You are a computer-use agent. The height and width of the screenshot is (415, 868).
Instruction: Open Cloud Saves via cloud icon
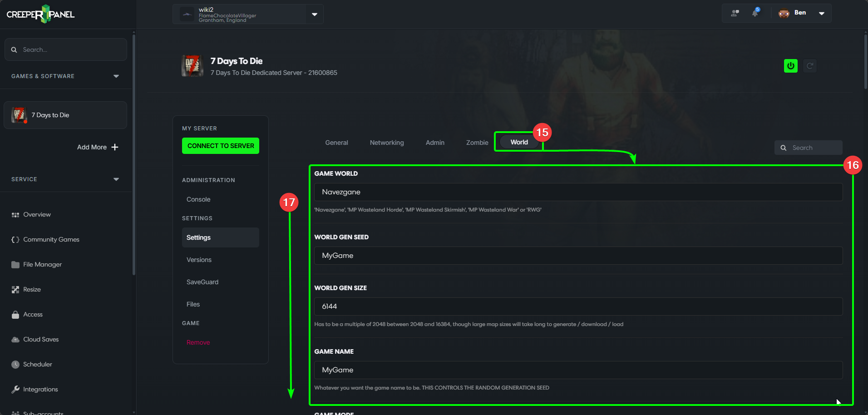coord(15,339)
